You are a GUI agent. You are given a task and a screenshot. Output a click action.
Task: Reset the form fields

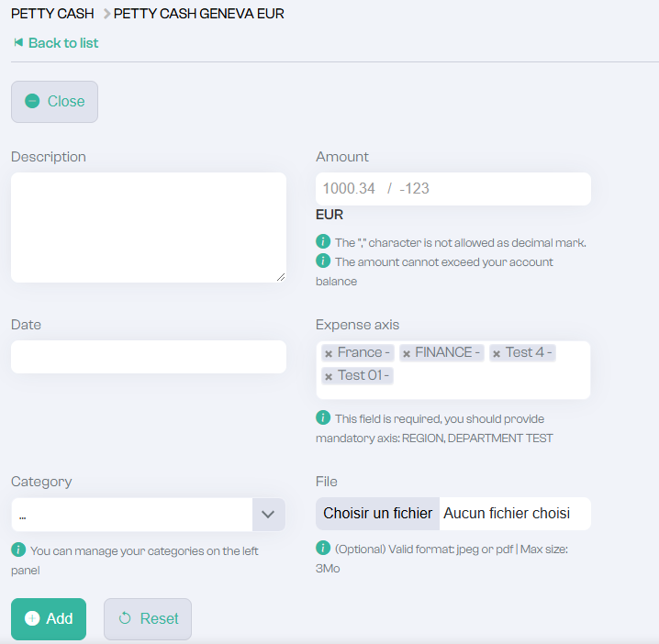tap(148, 619)
